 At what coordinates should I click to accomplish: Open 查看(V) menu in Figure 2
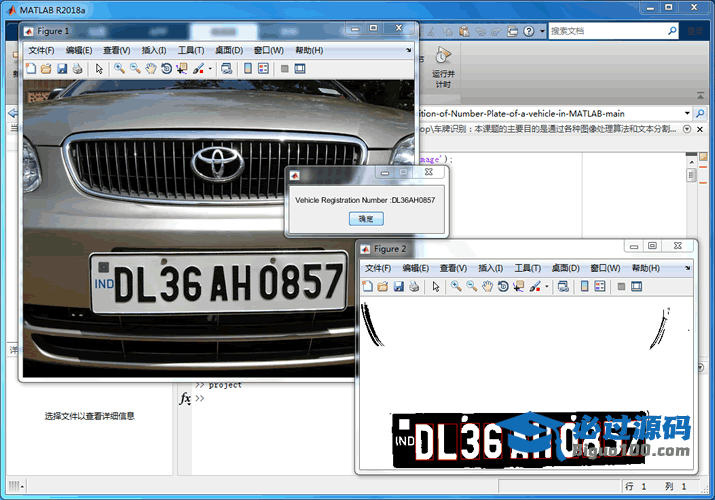pos(453,268)
